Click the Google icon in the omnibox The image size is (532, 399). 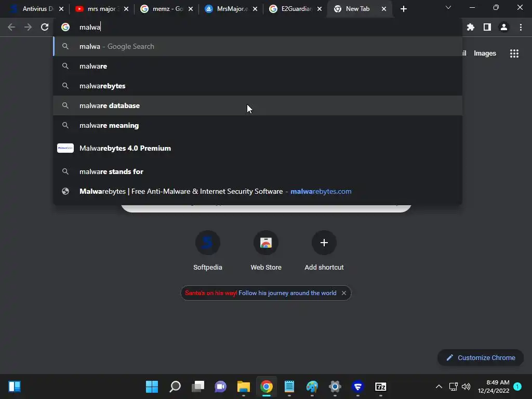tap(65, 27)
